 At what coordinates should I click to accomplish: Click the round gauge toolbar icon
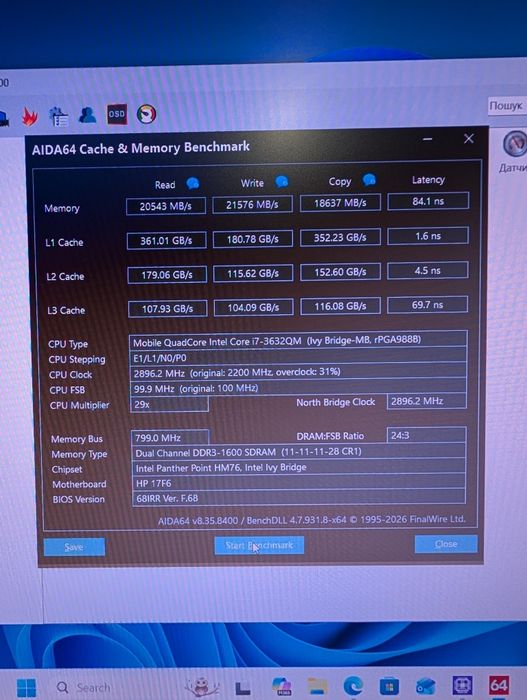point(146,114)
